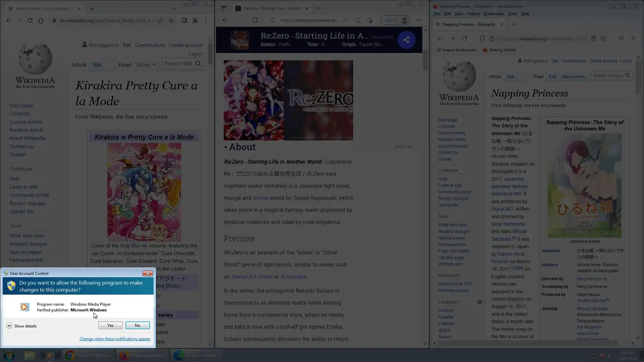Open Firefox Bookmarks menu
Viewport: 644px width, 362px height.
(x=493, y=14)
